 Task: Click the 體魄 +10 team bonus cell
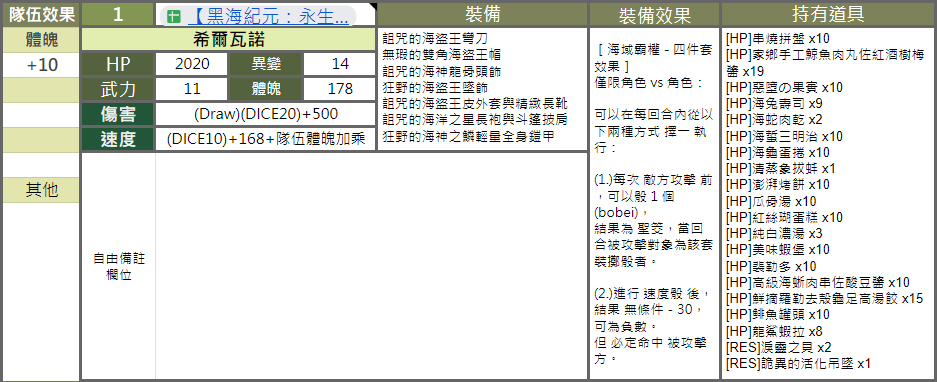pyautogui.click(x=41, y=65)
